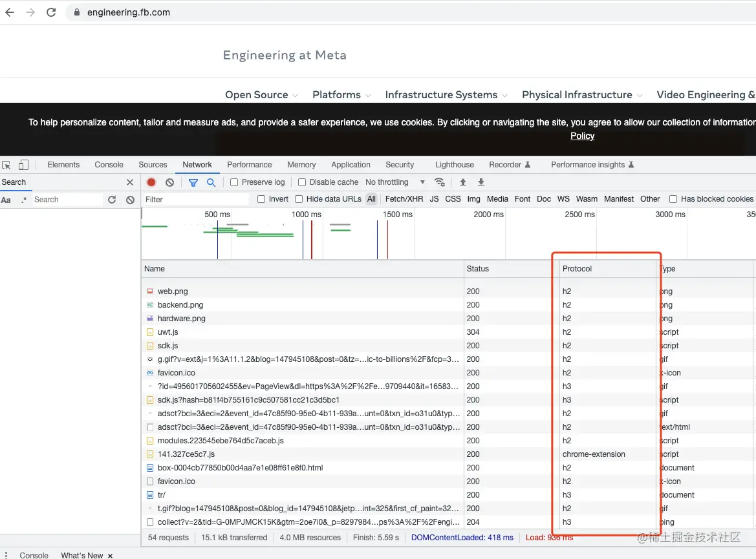
Task: Reload the page with refresh icon
Action: coord(51,12)
